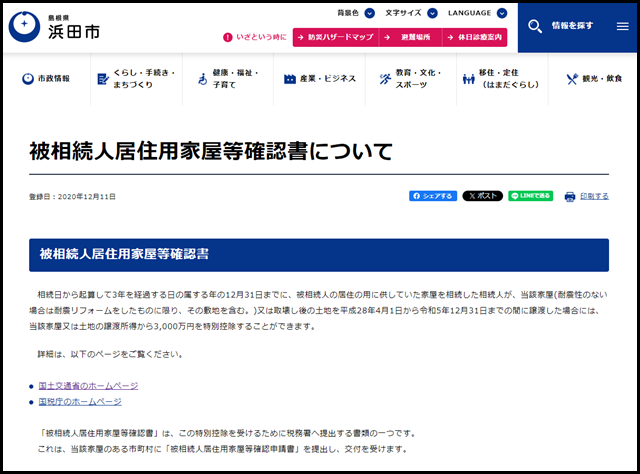Click the blue section heading 被相続人居住用家屋等確認書

[124, 254]
